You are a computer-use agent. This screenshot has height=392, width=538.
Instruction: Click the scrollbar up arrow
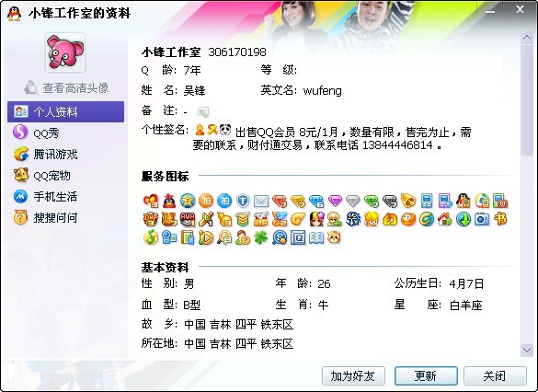527,38
